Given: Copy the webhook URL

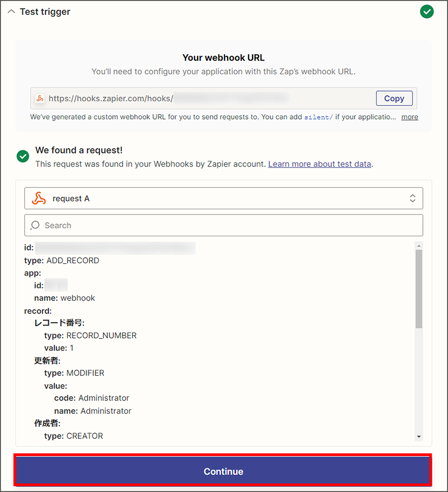Looking at the screenshot, I should 394,98.
